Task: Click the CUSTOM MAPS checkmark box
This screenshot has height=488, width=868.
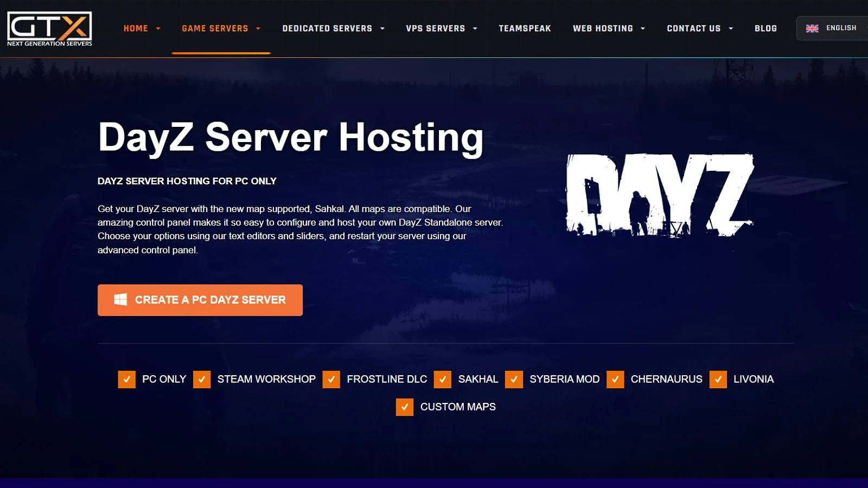Action: [x=405, y=407]
